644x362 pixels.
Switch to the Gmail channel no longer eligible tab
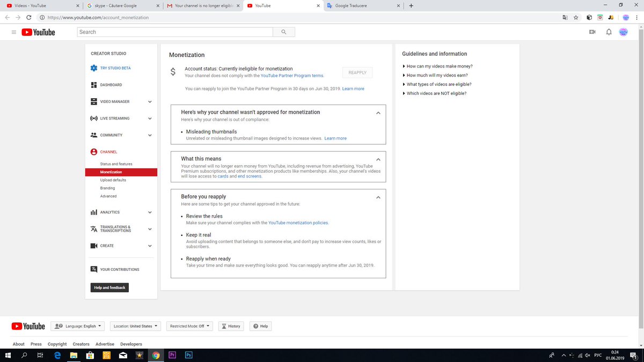pos(202,6)
